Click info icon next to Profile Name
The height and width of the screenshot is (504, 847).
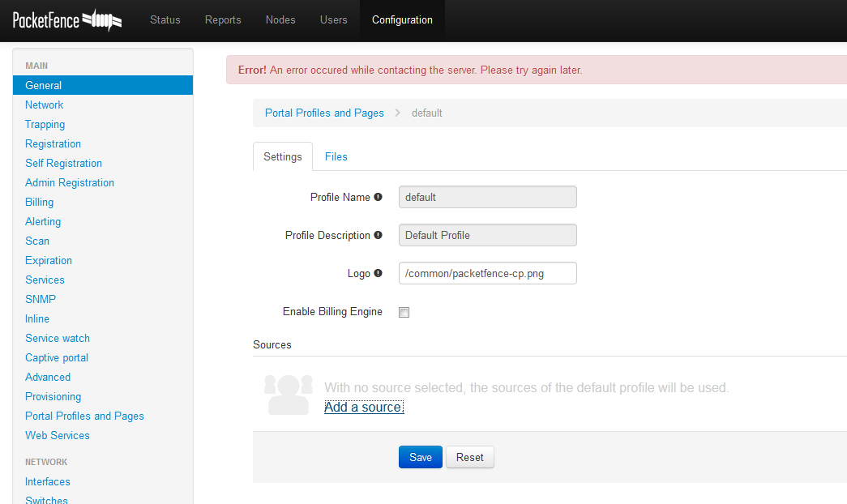click(378, 197)
